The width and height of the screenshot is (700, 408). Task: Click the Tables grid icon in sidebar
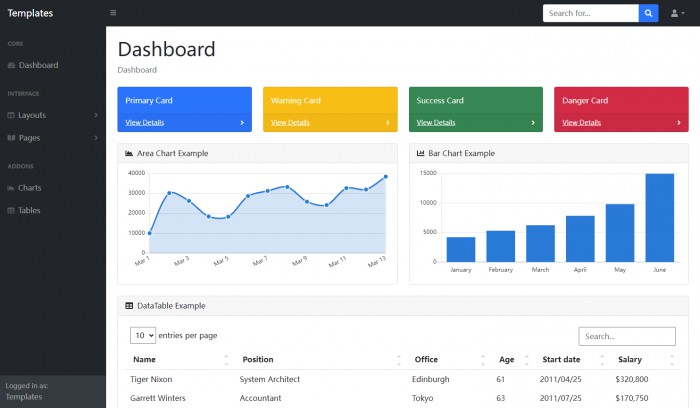point(11,211)
